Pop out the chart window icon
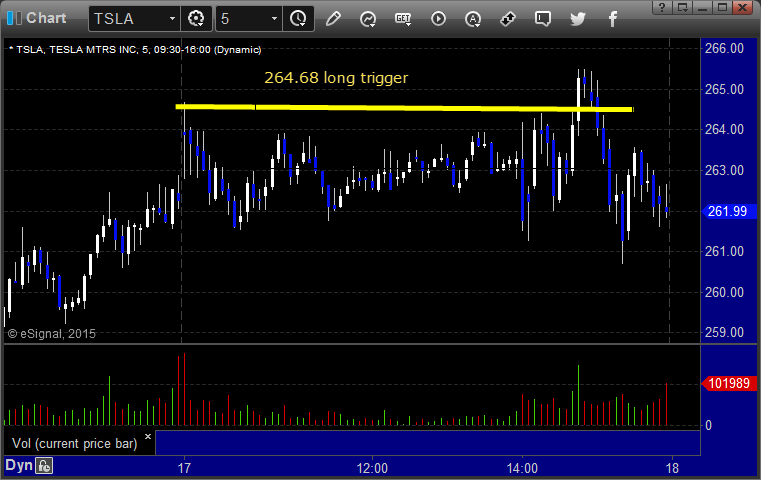 click(682, 7)
